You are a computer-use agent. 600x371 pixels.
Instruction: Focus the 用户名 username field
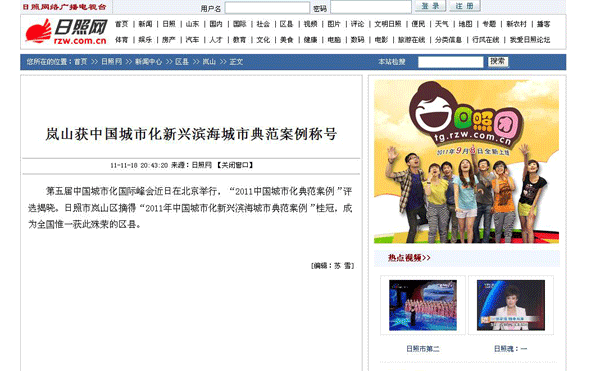(267, 8)
